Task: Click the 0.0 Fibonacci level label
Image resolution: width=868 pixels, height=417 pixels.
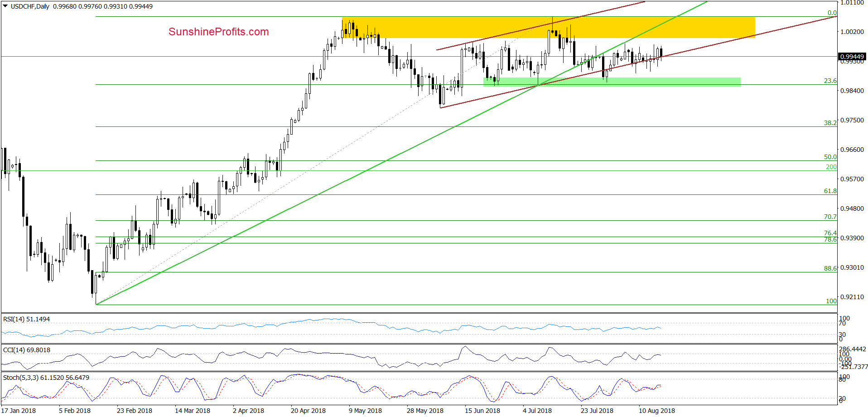Action: coord(832,13)
